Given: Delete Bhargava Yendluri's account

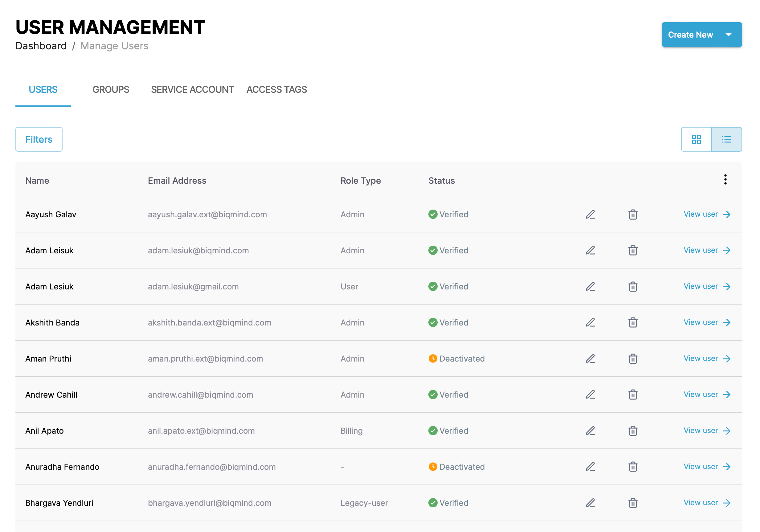Looking at the screenshot, I should pos(632,503).
